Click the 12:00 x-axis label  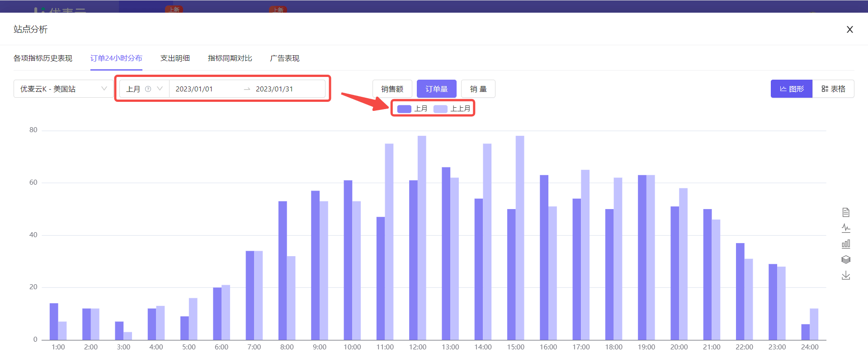(x=418, y=347)
